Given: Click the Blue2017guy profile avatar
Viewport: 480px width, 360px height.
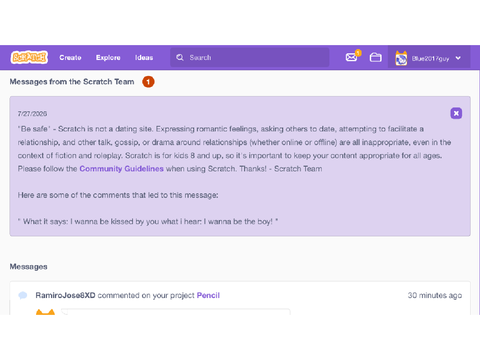Looking at the screenshot, I should pos(401,58).
